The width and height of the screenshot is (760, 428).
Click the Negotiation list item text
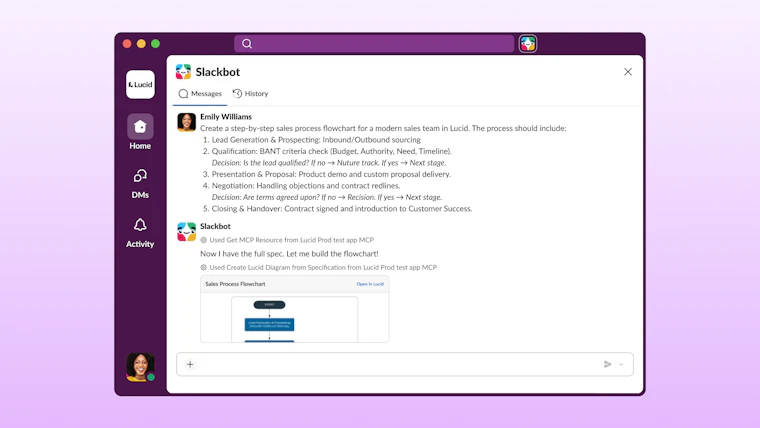point(306,186)
